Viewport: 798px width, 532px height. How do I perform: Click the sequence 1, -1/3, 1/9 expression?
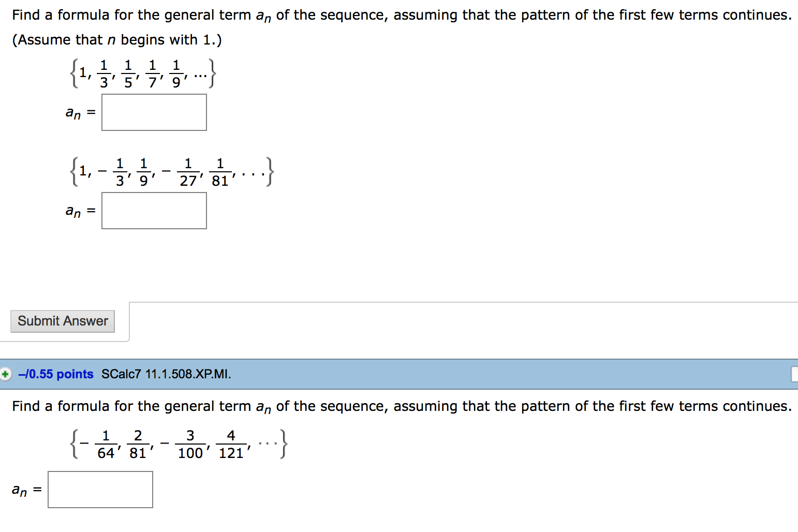(x=172, y=172)
